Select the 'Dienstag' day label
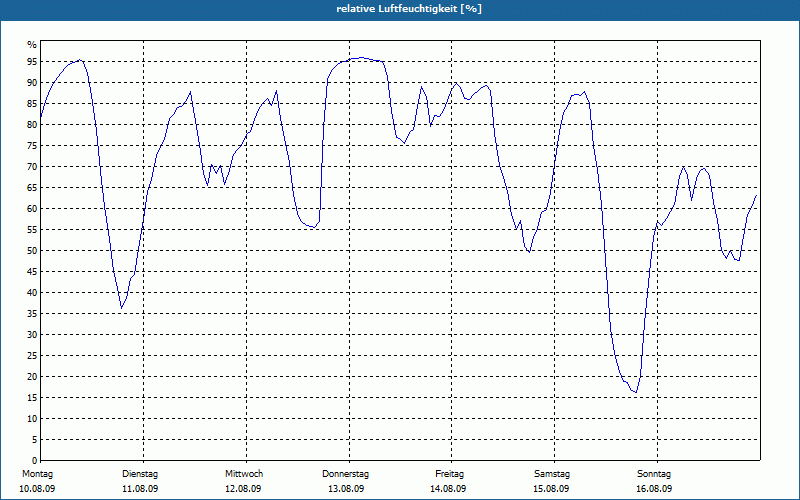800x500 pixels. (140, 474)
